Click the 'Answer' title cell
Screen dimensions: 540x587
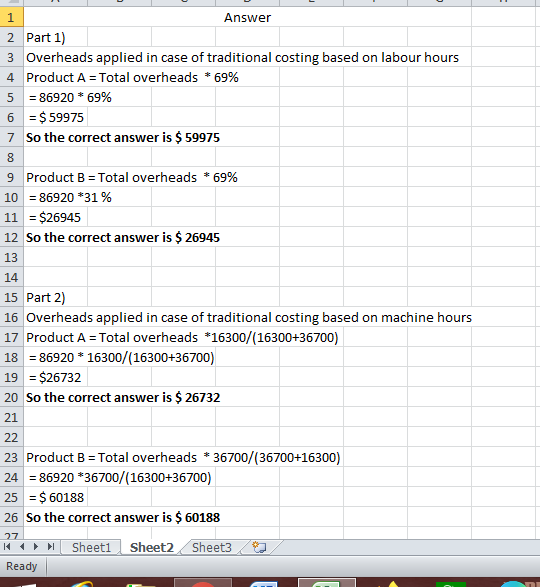tap(247, 17)
